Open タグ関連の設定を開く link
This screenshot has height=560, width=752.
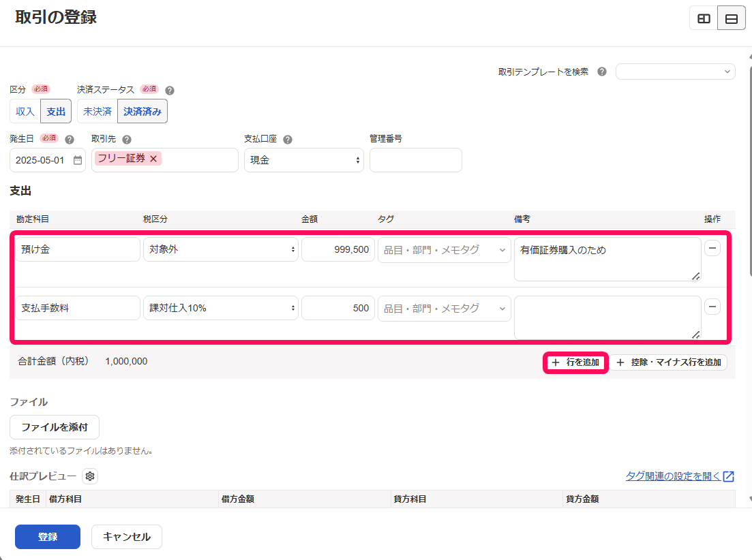(x=680, y=476)
